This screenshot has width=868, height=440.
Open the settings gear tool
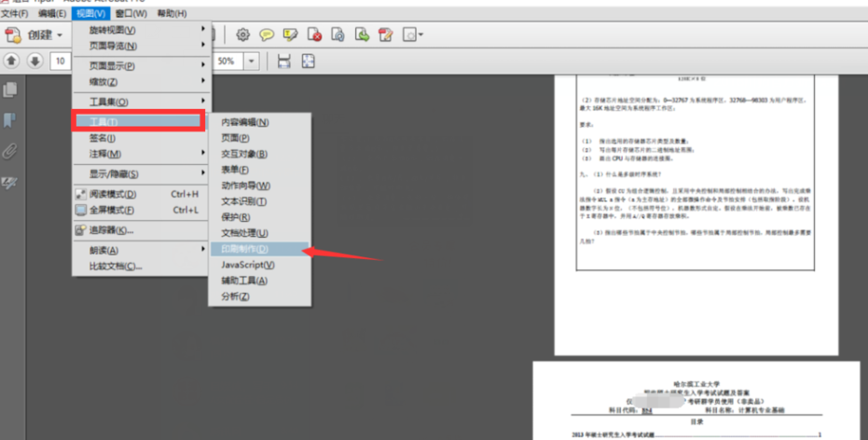[x=242, y=34]
